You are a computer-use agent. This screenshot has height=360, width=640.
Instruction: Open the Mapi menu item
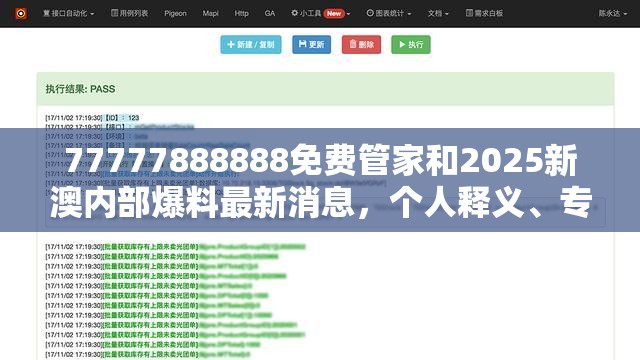[210, 13]
